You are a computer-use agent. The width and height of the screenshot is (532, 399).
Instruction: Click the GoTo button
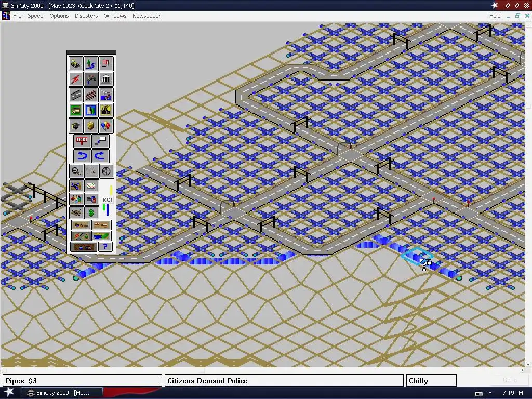[510, 380]
